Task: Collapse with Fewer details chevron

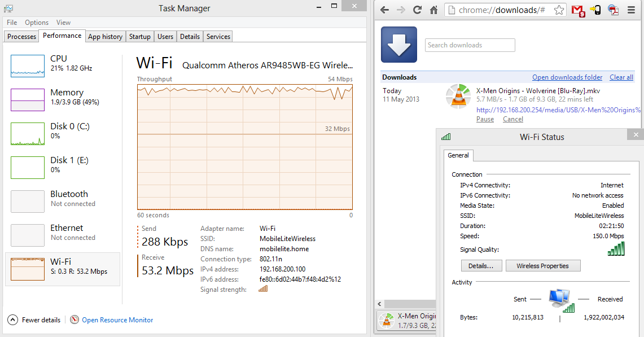Action: pos(12,320)
